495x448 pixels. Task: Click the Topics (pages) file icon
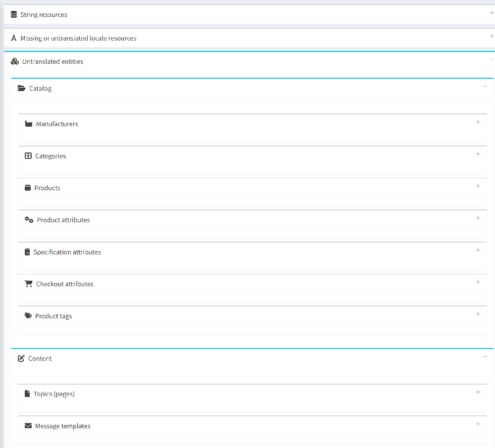point(27,394)
